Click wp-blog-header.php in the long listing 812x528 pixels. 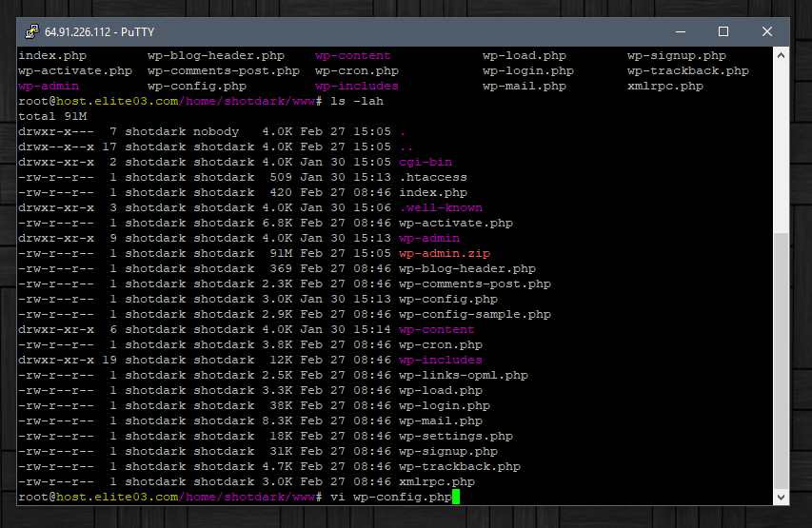click(467, 268)
